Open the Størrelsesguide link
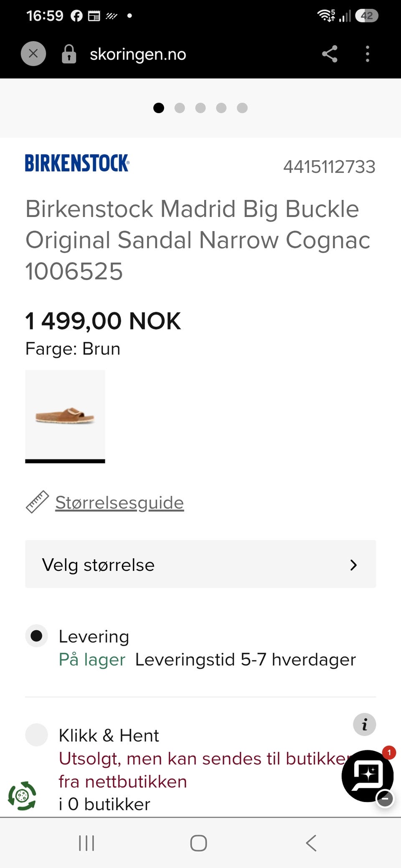This screenshot has width=401, height=868. (119, 502)
